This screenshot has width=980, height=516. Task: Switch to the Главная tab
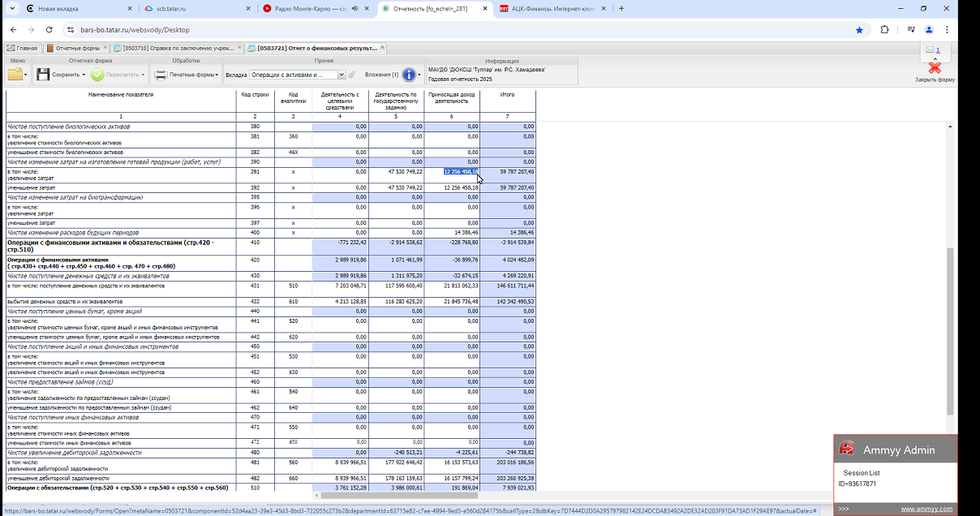pos(22,48)
